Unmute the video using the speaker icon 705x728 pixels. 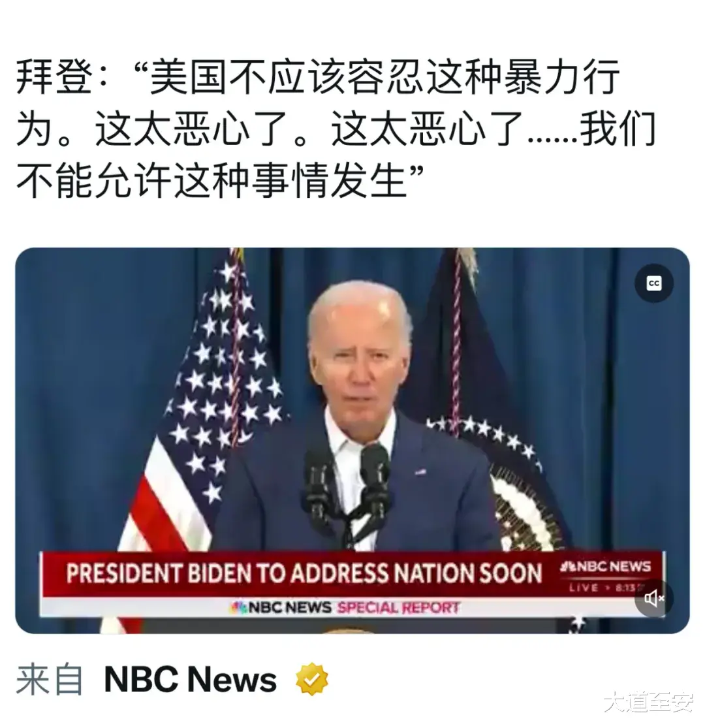pyautogui.click(x=654, y=599)
